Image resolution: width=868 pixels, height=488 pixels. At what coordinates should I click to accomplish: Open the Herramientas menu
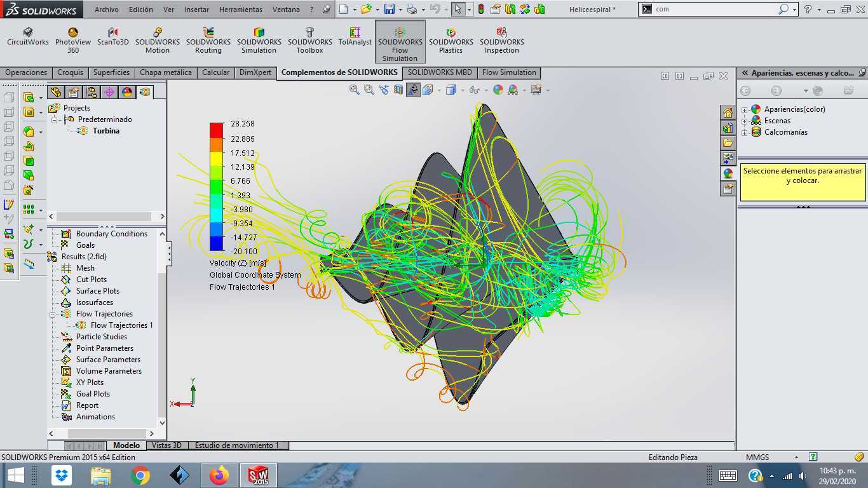[x=240, y=10]
